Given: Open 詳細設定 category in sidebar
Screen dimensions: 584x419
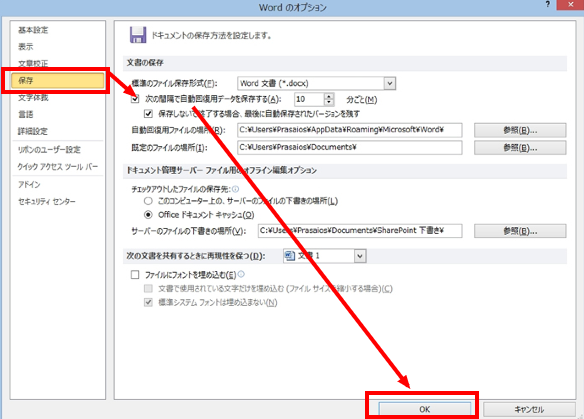Looking at the screenshot, I should coord(33,131).
